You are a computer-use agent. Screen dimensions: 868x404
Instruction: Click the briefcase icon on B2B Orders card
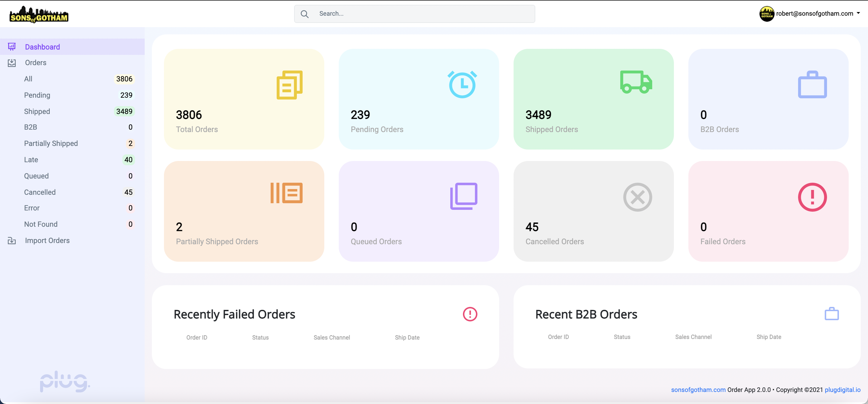(x=812, y=84)
